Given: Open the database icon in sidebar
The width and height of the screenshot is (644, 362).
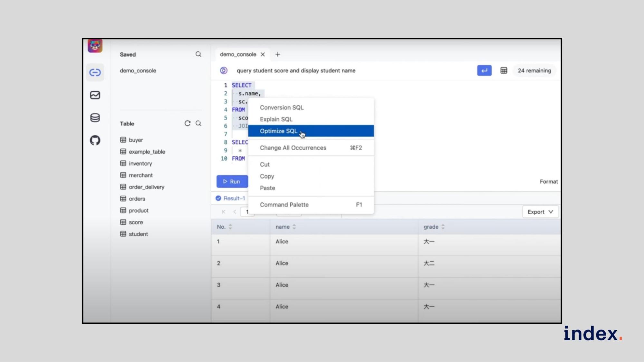Looking at the screenshot, I should pyautogui.click(x=95, y=118).
